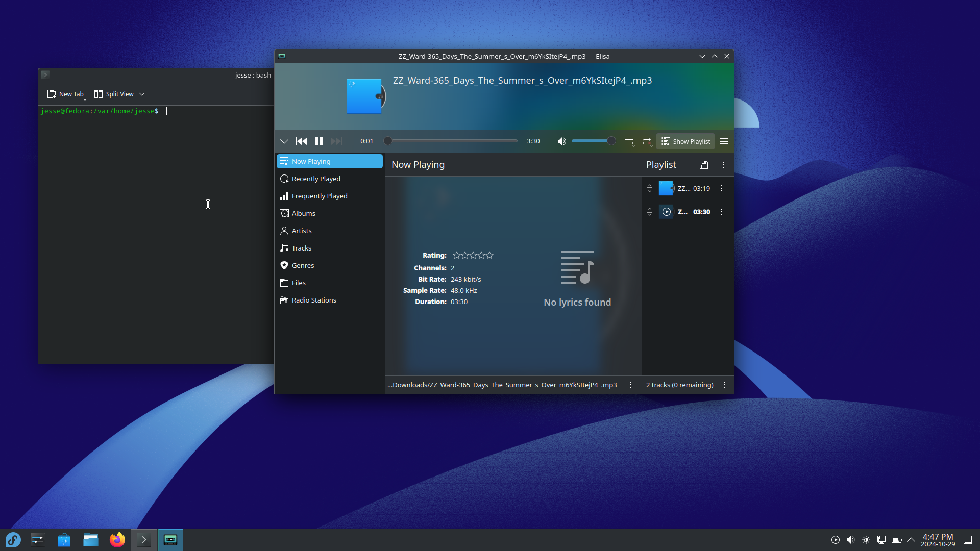Expand Split View dropdown arrow in terminal
Screen dimensions: 980x551
142,94
